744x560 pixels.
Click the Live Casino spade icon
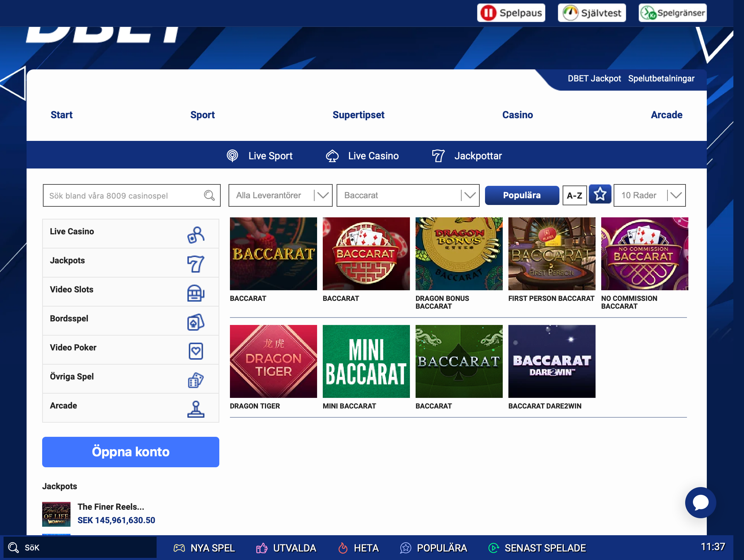tap(332, 156)
